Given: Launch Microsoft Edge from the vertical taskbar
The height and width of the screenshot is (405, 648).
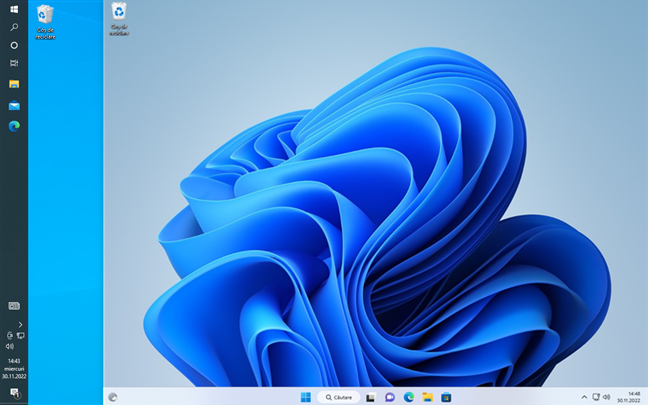Looking at the screenshot, I should click(x=14, y=126).
